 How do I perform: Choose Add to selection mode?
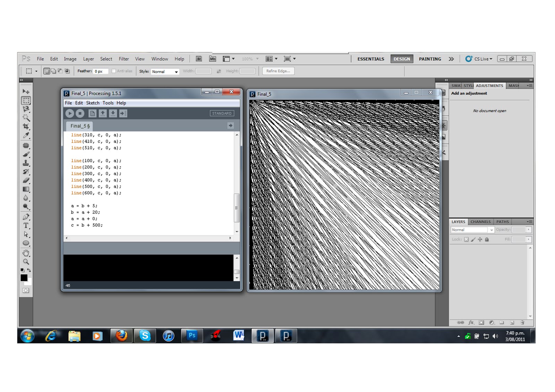click(53, 71)
